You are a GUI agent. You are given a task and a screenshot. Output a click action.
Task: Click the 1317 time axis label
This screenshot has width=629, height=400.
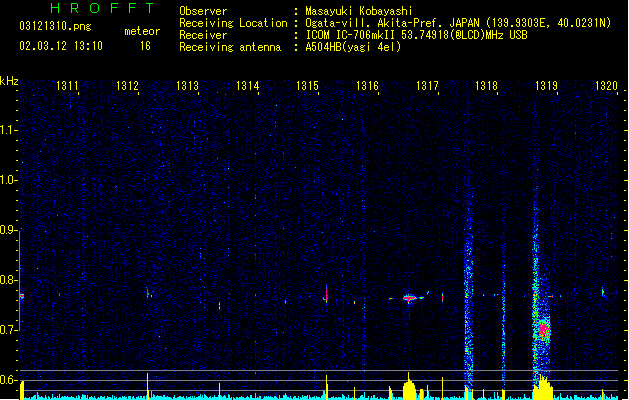coord(427,85)
